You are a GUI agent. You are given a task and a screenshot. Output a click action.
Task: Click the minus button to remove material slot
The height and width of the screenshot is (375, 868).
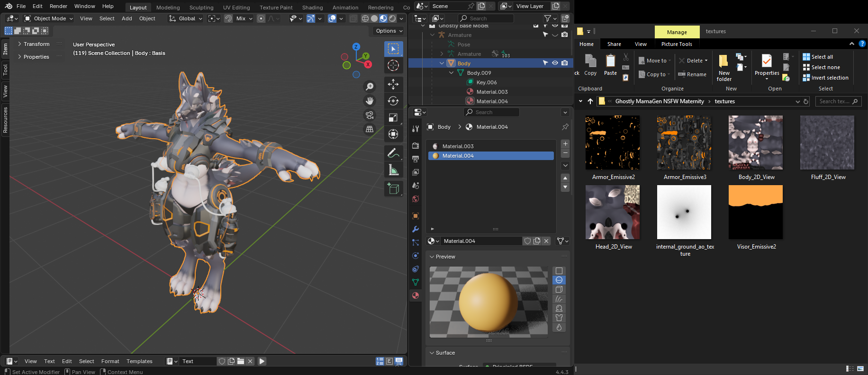[565, 153]
